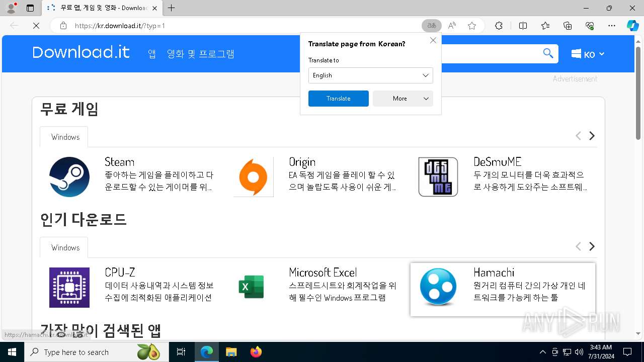Go to next popular downloads arrow
The height and width of the screenshot is (362, 644).
(592, 246)
